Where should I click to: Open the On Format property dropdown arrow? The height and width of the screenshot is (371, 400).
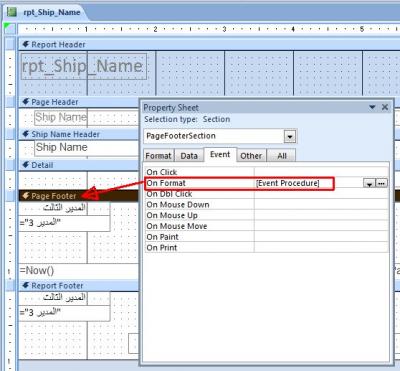point(369,183)
